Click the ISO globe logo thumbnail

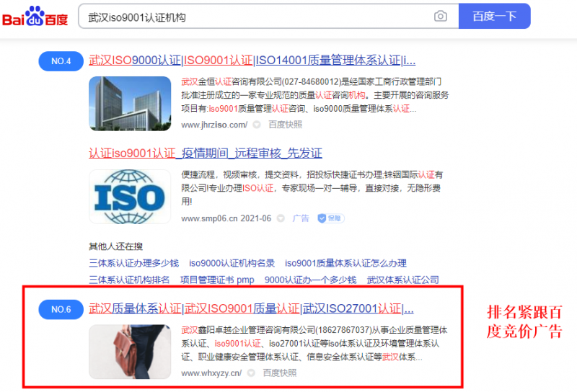coord(125,197)
